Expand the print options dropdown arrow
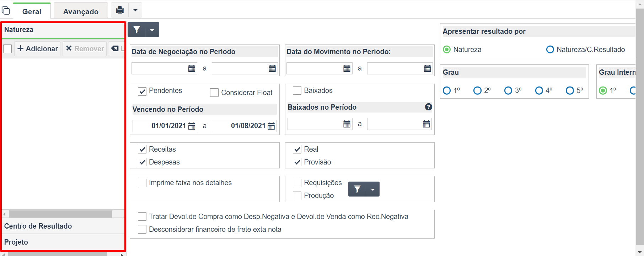 (135, 10)
